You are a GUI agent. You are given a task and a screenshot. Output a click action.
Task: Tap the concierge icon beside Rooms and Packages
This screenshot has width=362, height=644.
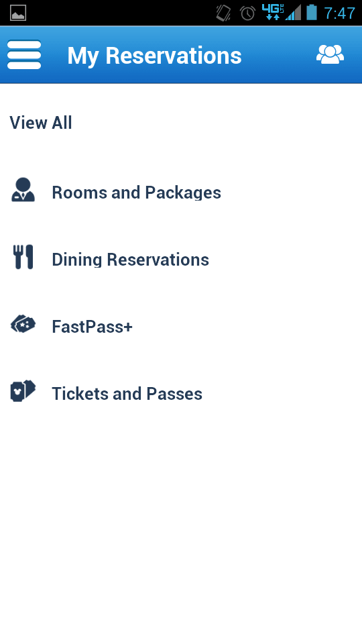[x=23, y=190]
